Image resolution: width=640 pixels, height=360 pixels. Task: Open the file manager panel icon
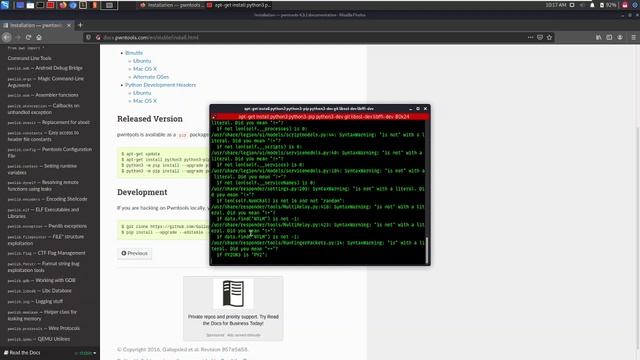30,5
